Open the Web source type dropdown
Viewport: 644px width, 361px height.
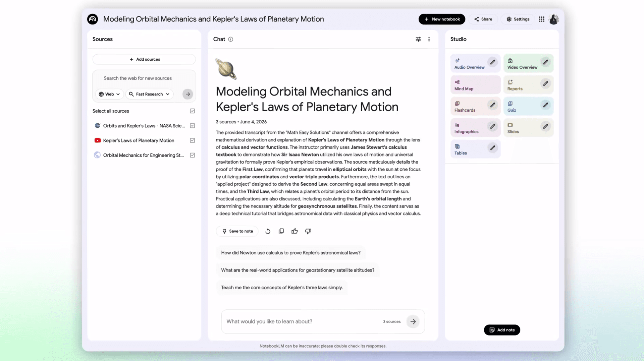click(109, 94)
